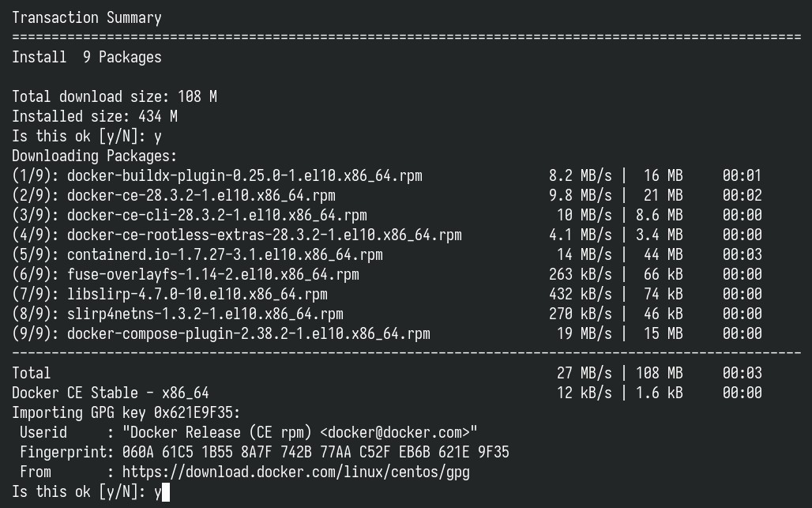The height and width of the screenshot is (508, 812).
Task: Click the Total download size line
Action: click(115, 97)
